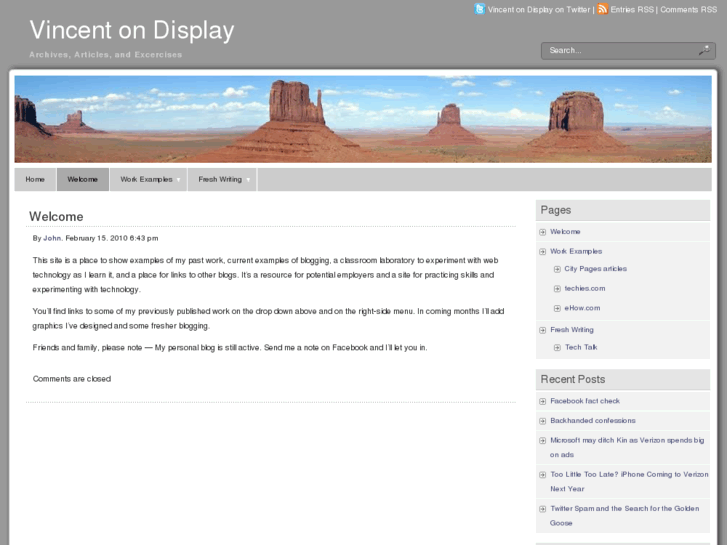Click the magnifier search submit icon
The height and width of the screenshot is (545, 727).
click(x=704, y=51)
